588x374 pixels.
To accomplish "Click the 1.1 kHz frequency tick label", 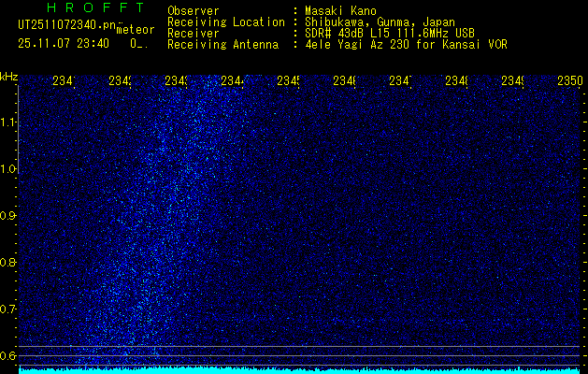I will [7, 122].
